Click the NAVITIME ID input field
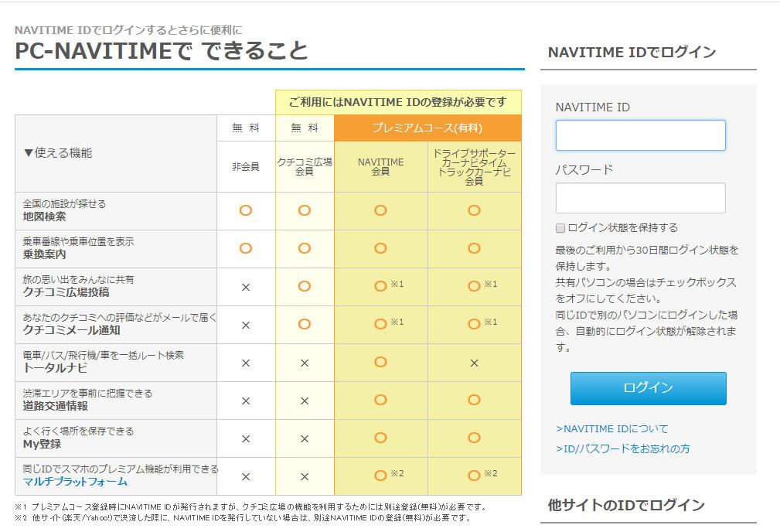 tap(640, 135)
